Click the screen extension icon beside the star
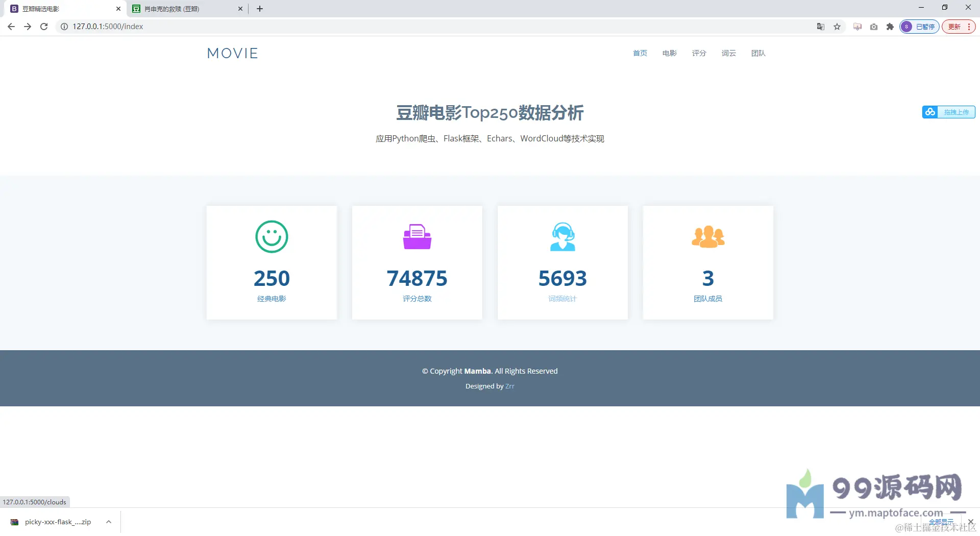Screen dimensions: 980x536 point(857,27)
